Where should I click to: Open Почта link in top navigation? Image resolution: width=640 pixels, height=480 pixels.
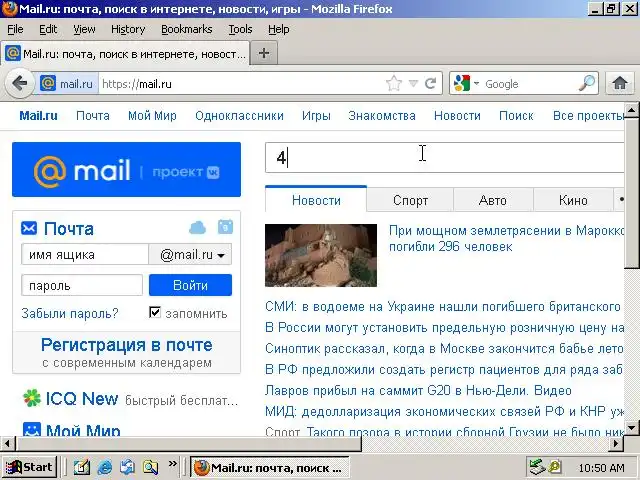coord(93,116)
